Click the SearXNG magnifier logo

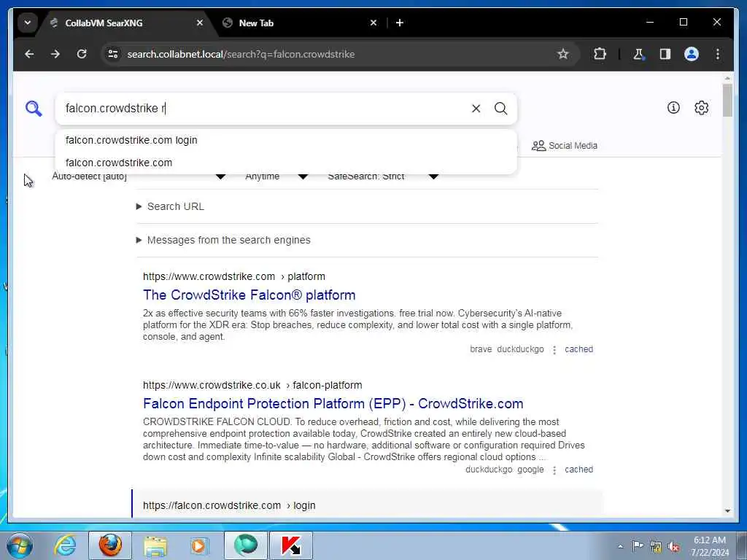(x=34, y=109)
